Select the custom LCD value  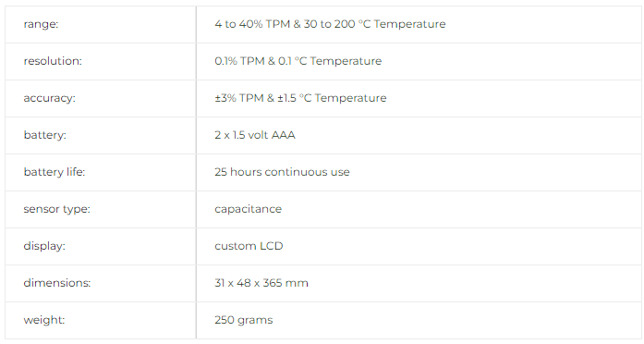249,246
